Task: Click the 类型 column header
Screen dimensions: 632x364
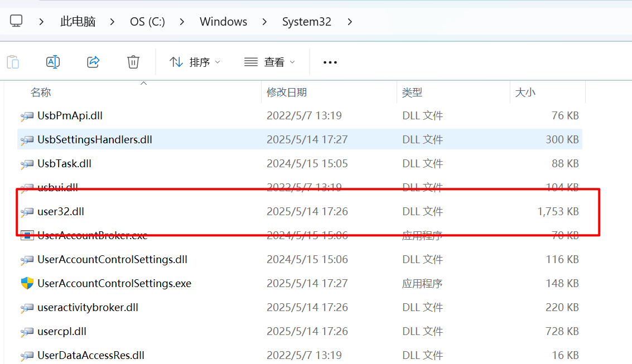Action: tap(412, 93)
